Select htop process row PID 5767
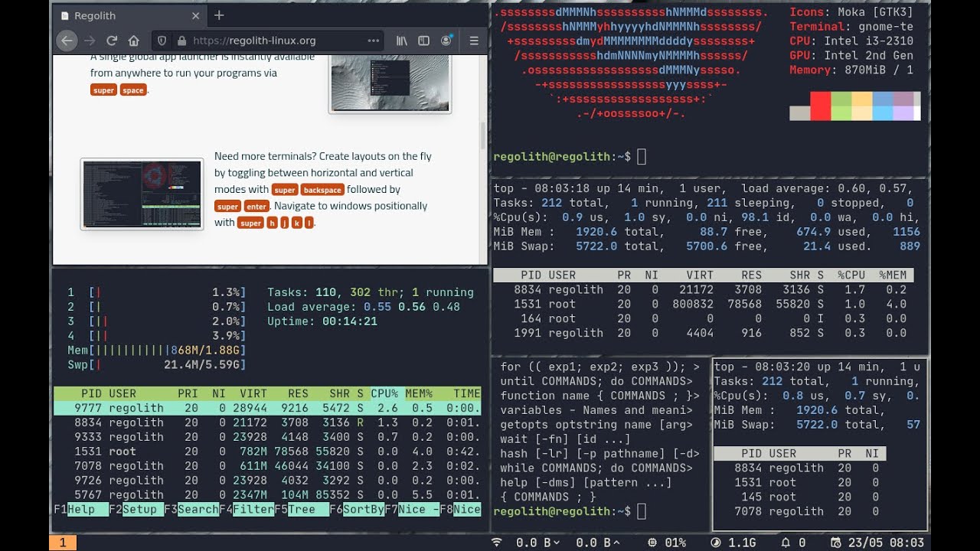The height and width of the screenshot is (551, 980). click(267, 495)
